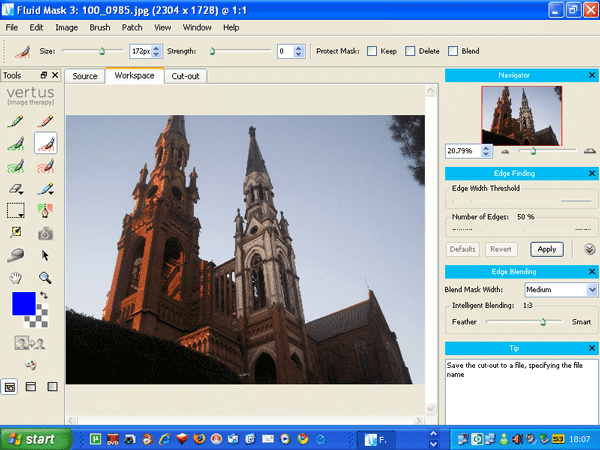Pick the Zoom magnifier tool
The height and width of the screenshot is (450, 600).
point(45,277)
